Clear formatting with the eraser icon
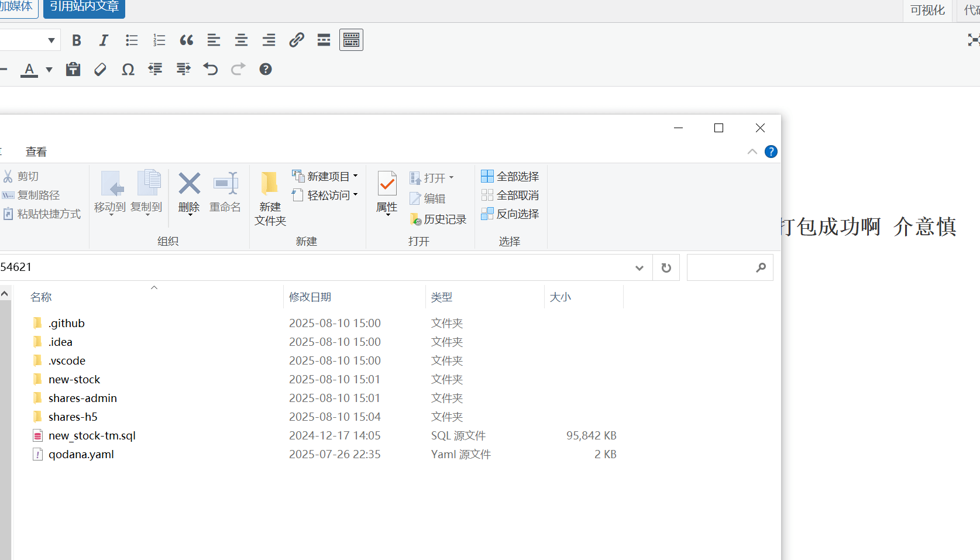 pyautogui.click(x=99, y=69)
